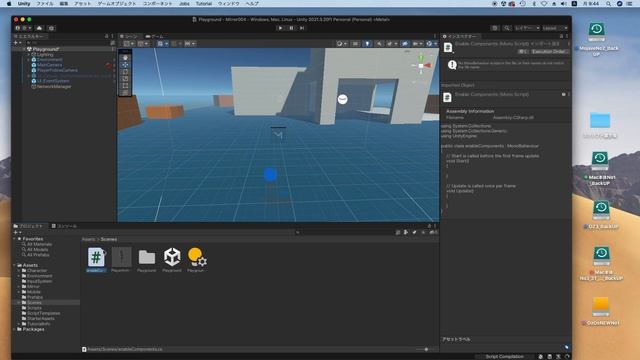Click the hierarchy search field

(67, 42)
